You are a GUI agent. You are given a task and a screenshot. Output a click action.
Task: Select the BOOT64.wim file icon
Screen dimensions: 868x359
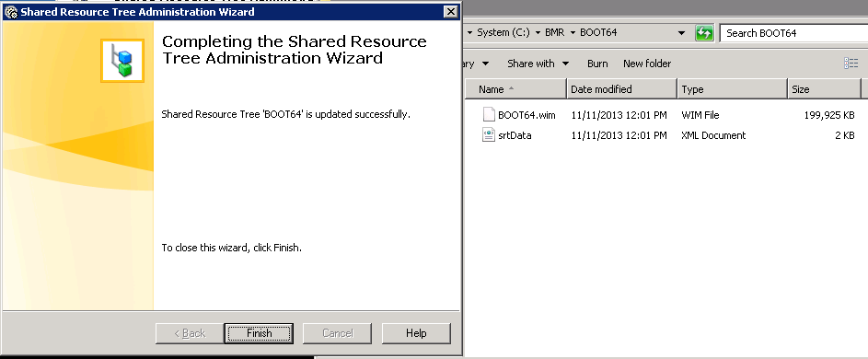point(488,115)
